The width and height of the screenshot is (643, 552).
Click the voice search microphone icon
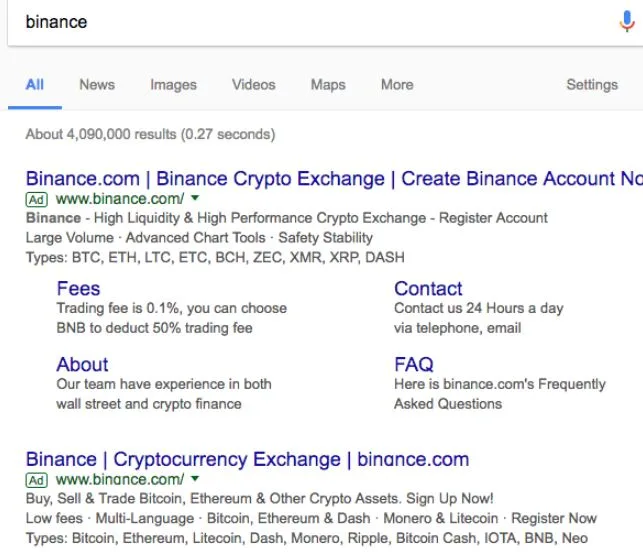pyautogui.click(x=627, y=22)
